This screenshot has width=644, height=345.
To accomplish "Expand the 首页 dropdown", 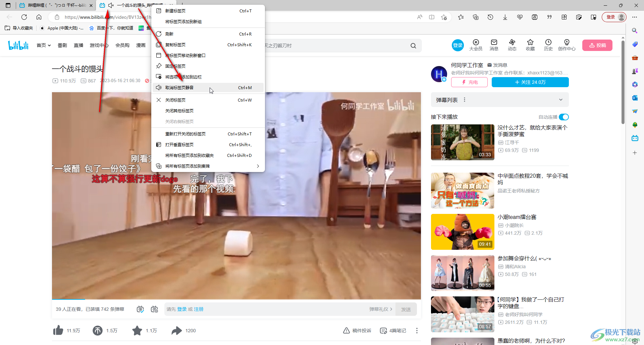I will pos(44,45).
